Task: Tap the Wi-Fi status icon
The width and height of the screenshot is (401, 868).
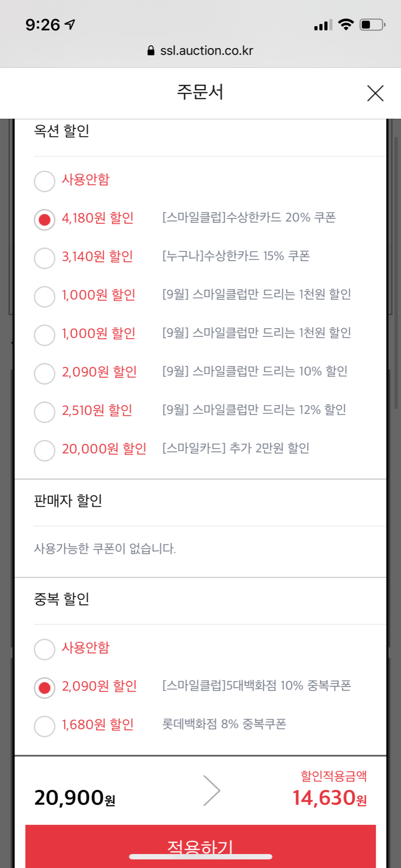Action: [x=346, y=24]
